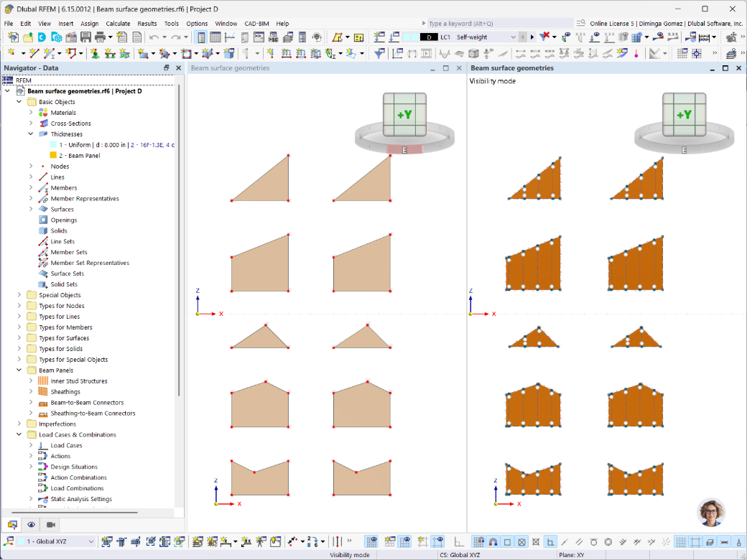Click the undo arrow icon

coord(154,37)
